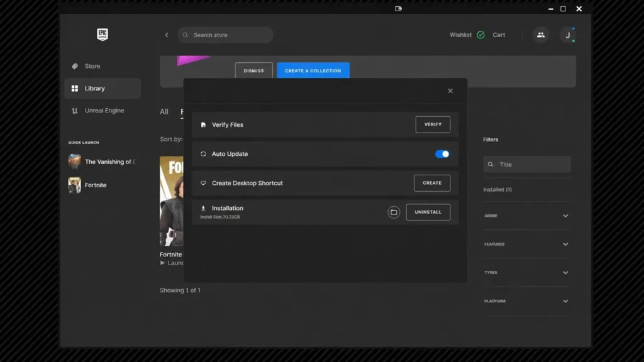This screenshot has width=644, height=362.
Task: Click the Store tag icon
Action: [x=75, y=66]
